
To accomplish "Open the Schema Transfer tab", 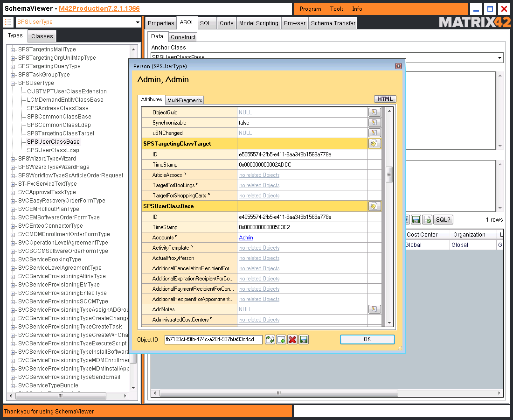I will tap(333, 23).
